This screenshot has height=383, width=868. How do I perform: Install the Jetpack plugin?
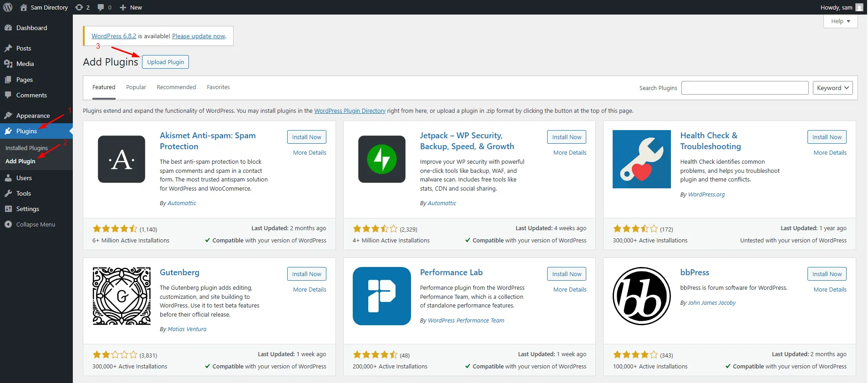[x=567, y=137]
